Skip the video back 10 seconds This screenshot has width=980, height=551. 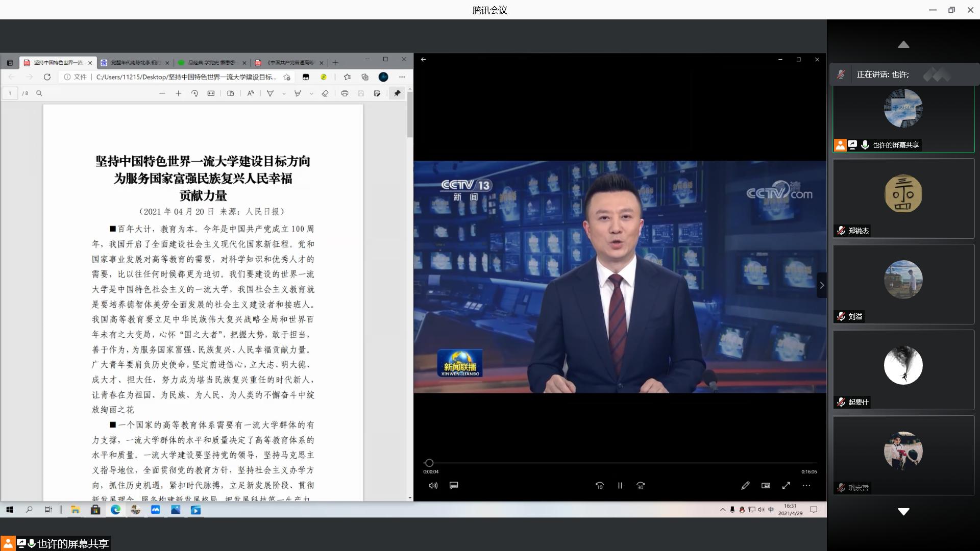click(x=600, y=486)
